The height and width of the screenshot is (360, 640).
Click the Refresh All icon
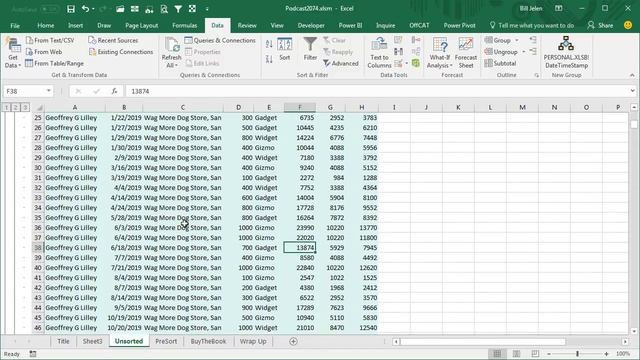[x=171, y=45]
